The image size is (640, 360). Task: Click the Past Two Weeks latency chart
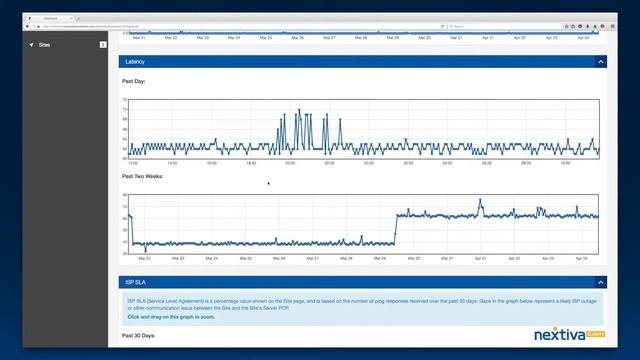[x=363, y=224]
